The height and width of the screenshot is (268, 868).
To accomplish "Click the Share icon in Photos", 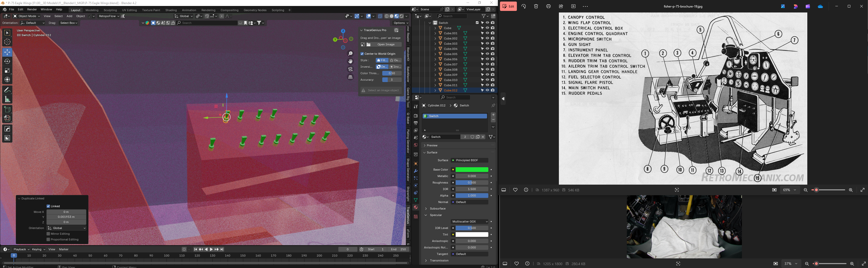I will [561, 6].
